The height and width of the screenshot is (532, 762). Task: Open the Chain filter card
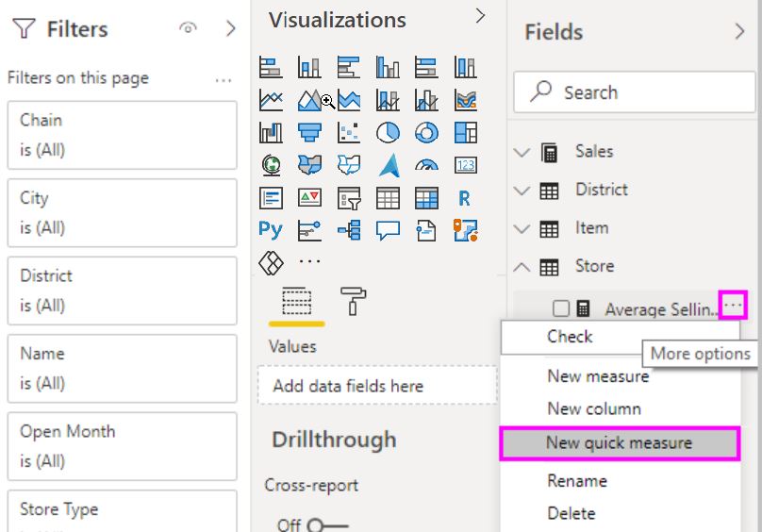coord(122,135)
